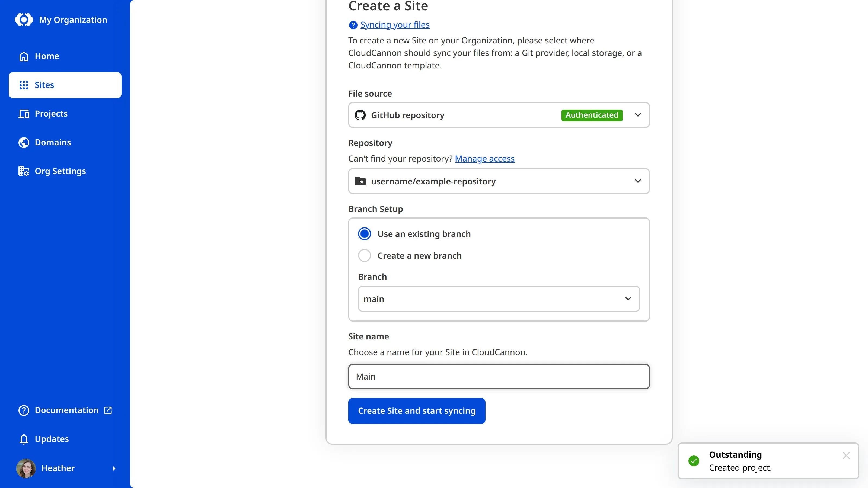Click Create Site and start syncing button
Viewport: 868px width, 488px height.
tap(416, 411)
